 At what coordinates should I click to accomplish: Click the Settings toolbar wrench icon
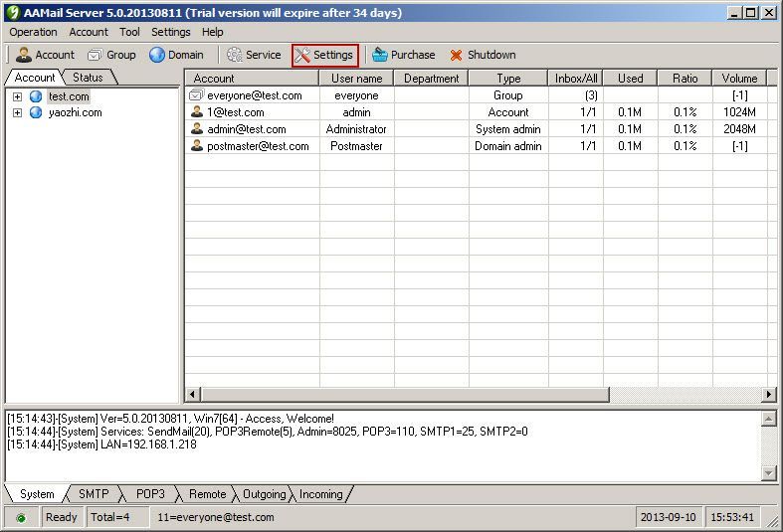(302, 55)
